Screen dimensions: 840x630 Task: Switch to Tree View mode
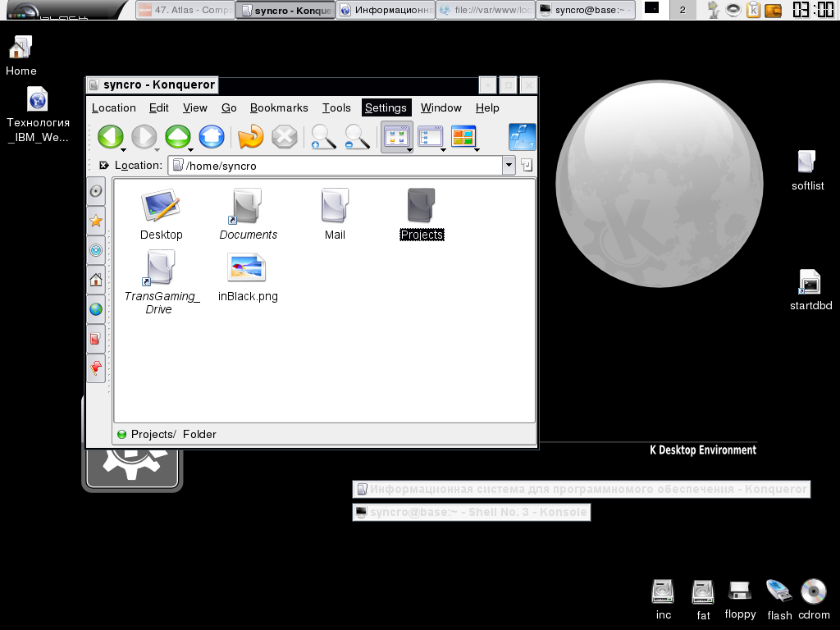(x=429, y=137)
